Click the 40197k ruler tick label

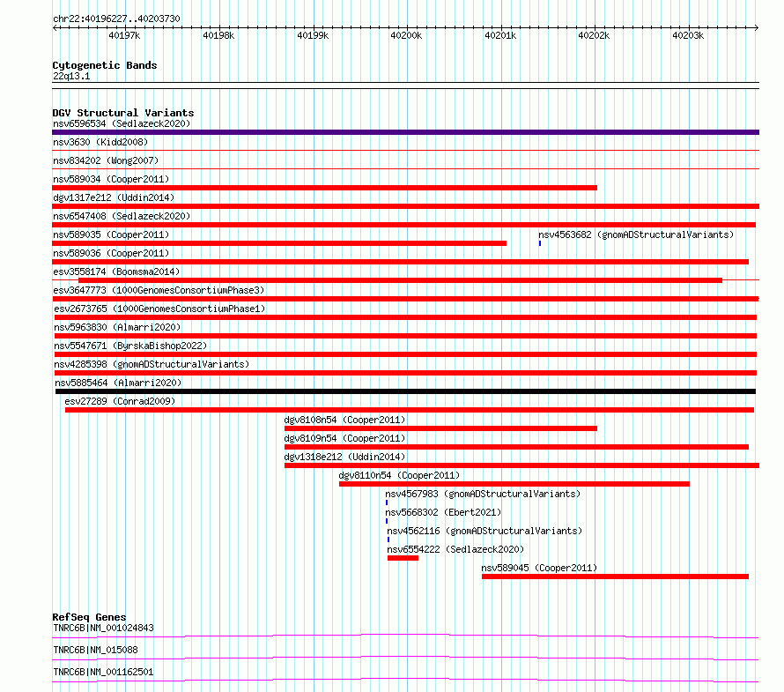click(x=124, y=35)
